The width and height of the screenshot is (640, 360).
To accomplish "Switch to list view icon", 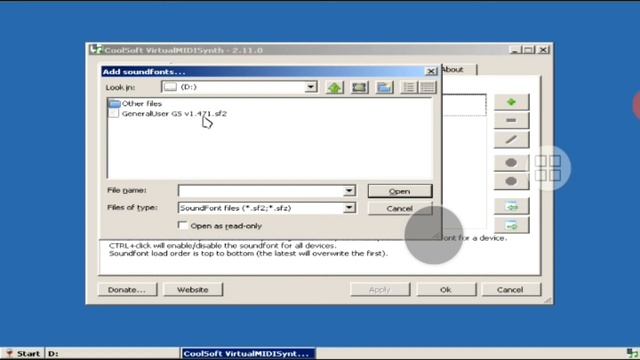I will (x=409, y=87).
